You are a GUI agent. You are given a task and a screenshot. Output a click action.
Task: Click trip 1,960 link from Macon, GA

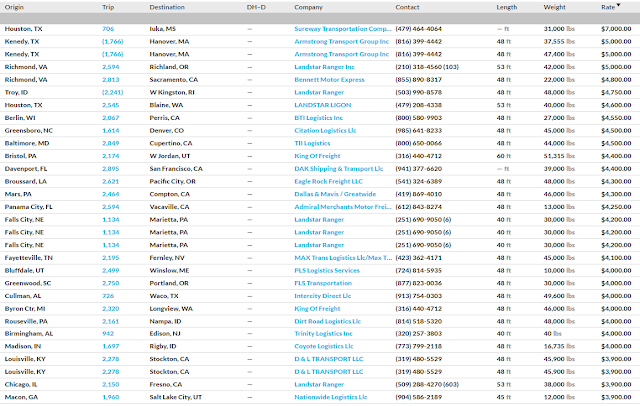pos(111,397)
